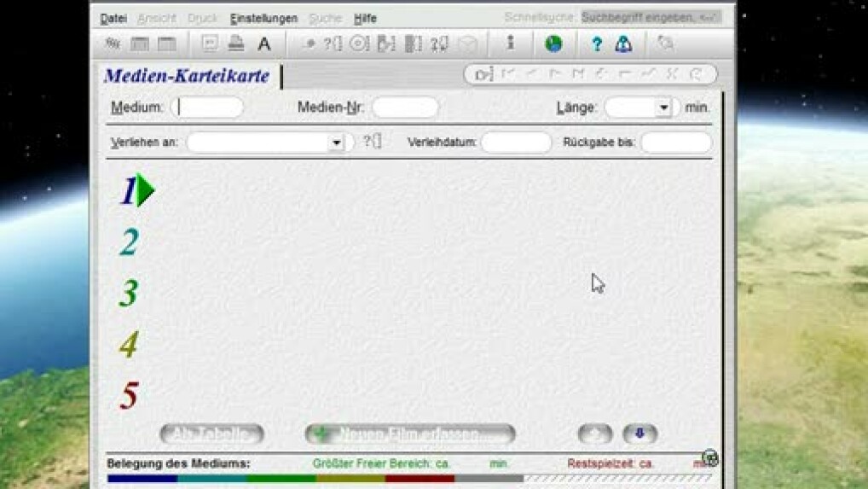Select the font 'A' icon in the toolbar
Image resolution: width=868 pixels, height=489 pixels.
[x=264, y=44]
